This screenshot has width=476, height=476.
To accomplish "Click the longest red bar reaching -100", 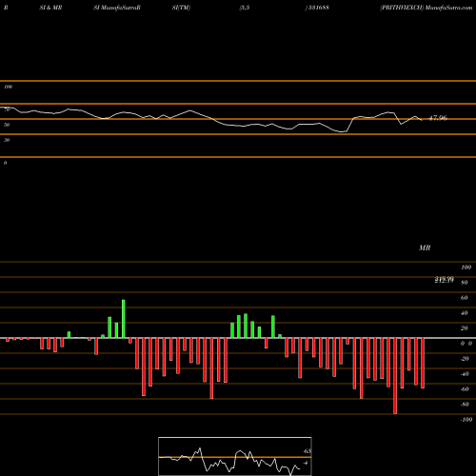I will pos(395,376).
